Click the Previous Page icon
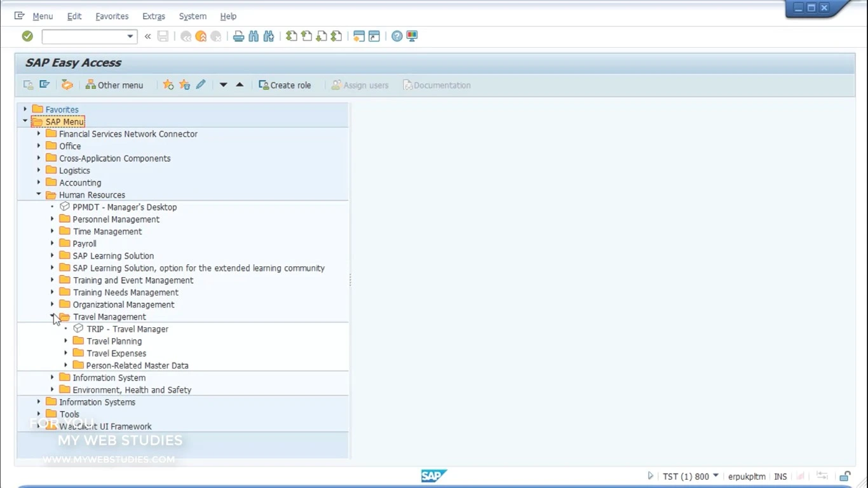This screenshot has height=488, width=868. point(306,36)
